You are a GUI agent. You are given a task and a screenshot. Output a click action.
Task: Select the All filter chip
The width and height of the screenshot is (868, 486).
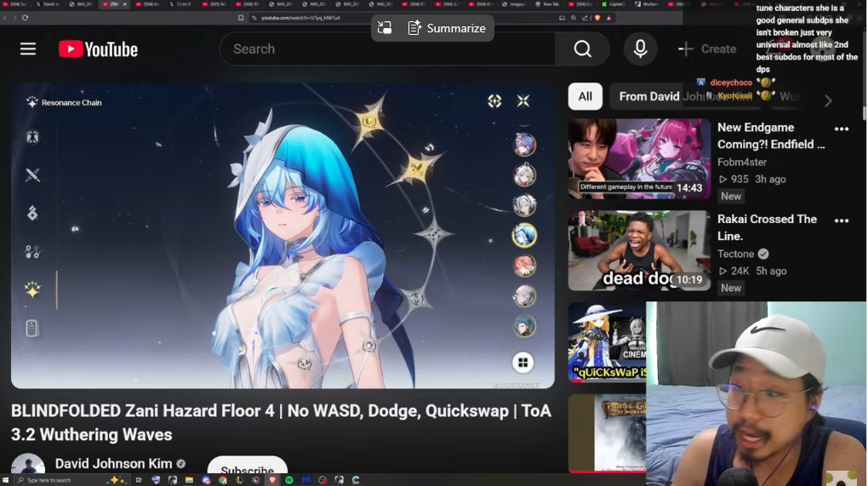point(585,96)
